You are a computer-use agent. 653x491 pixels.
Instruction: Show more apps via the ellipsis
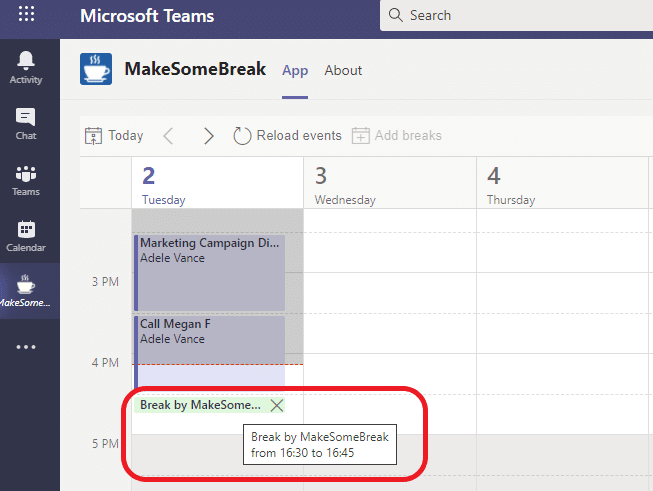(26, 347)
